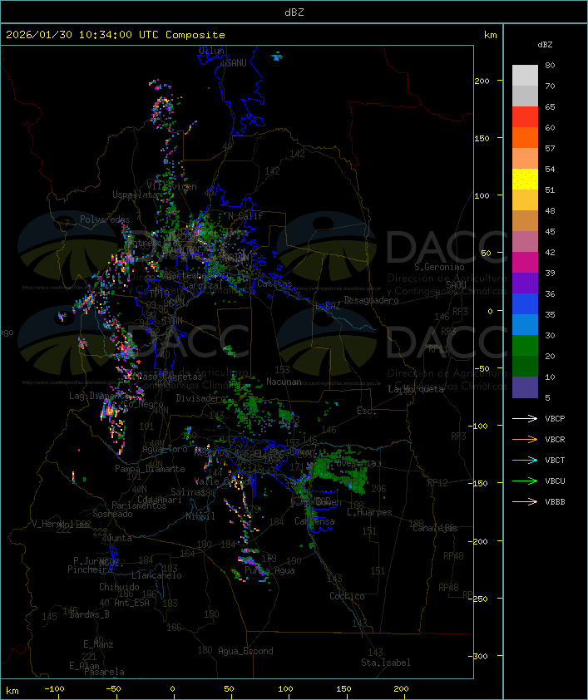The width and height of the screenshot is (588, 700).
Task: Select the bright yellow 51-54 dBZ swatch
Action: pos(525,180)
